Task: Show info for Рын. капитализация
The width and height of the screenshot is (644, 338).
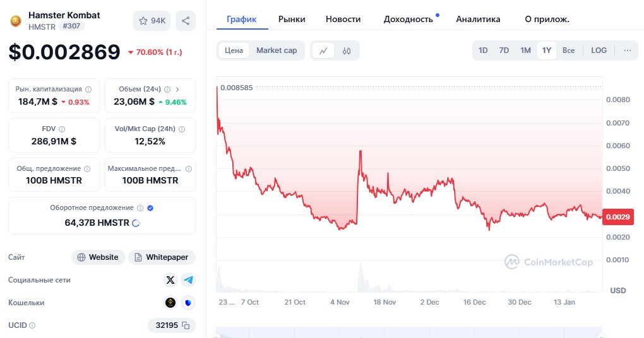Action: point(88,90)
